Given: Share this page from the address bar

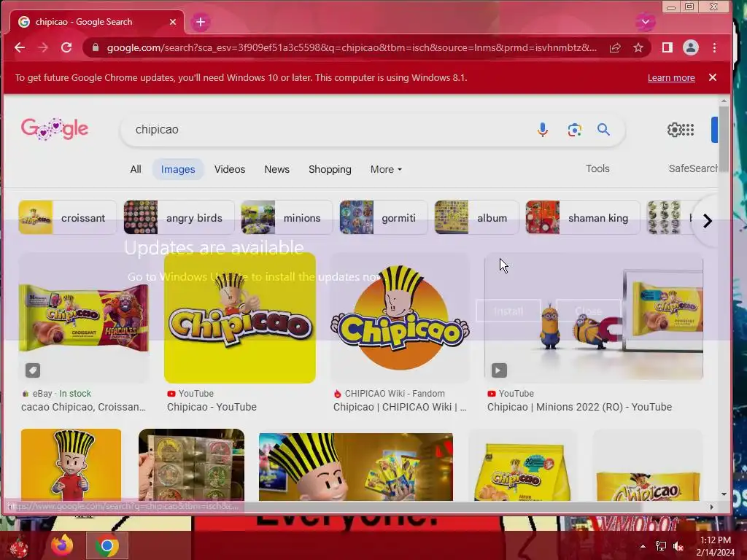Looking at the screenshot, I should click(614, 47).
